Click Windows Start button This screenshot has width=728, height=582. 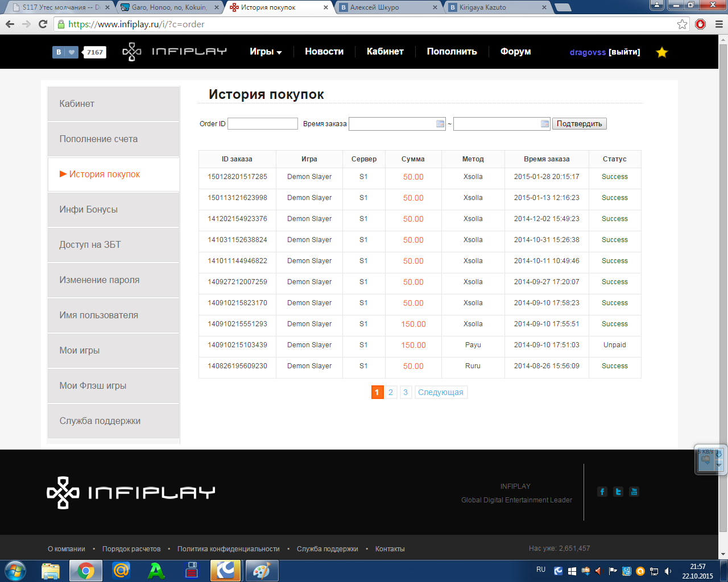coord(15,570)
